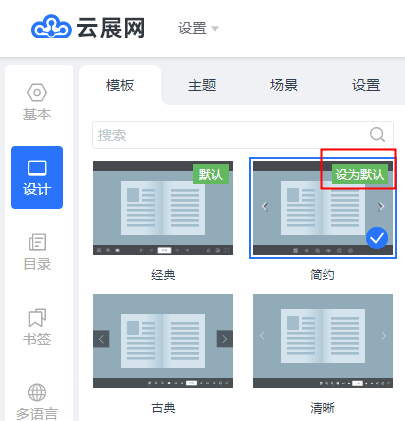Select the 古典 template thumbnail
405x421 pixels.
(x=163, y=341)
